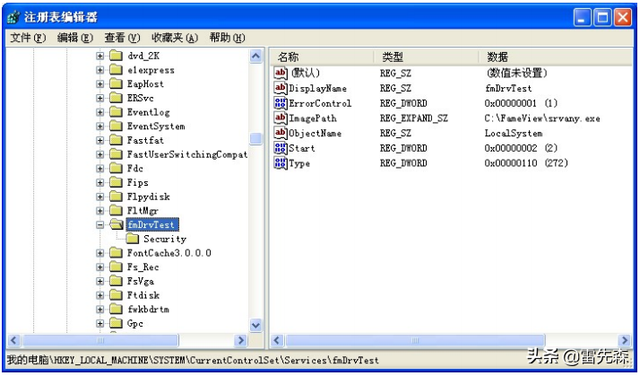Click the 名称 column header
This screenshot has width=640, height=376.
coord(322,57)
